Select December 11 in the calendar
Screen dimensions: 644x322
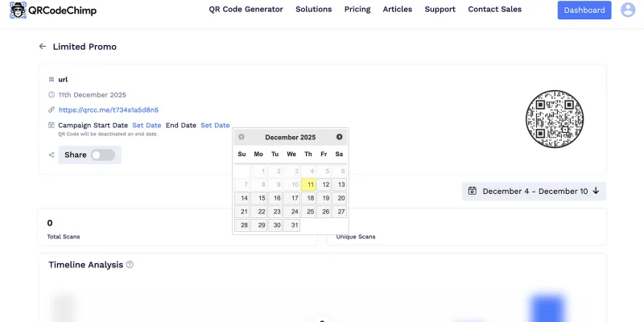pos(308,184)
